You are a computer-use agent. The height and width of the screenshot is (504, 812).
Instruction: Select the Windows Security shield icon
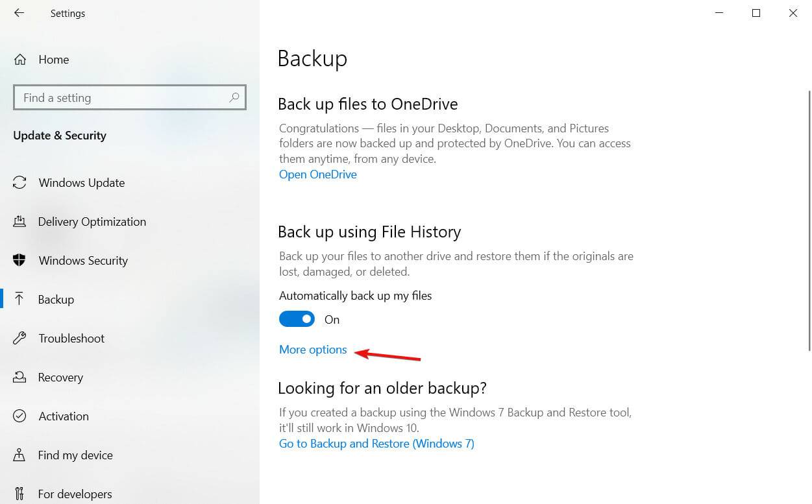coord(19,260)
